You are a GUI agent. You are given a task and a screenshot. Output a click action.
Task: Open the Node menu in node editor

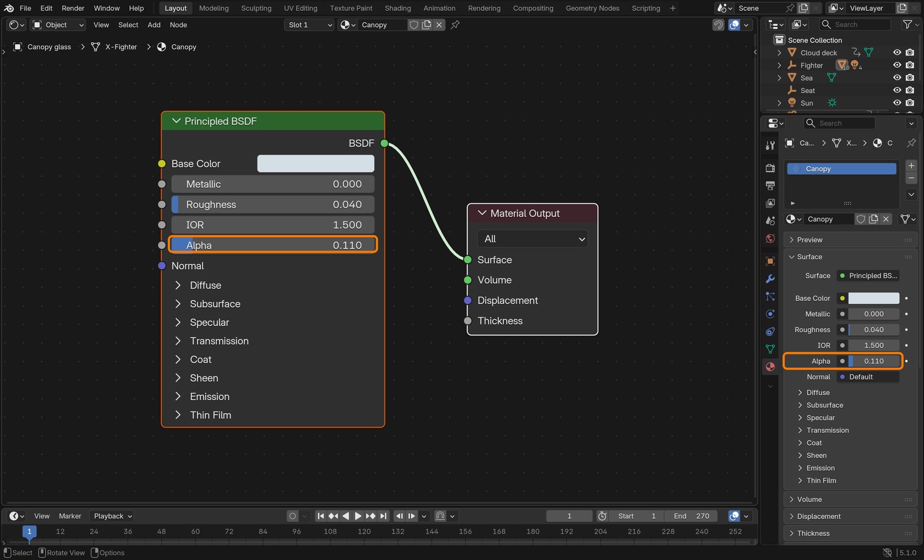coord(178,25)
